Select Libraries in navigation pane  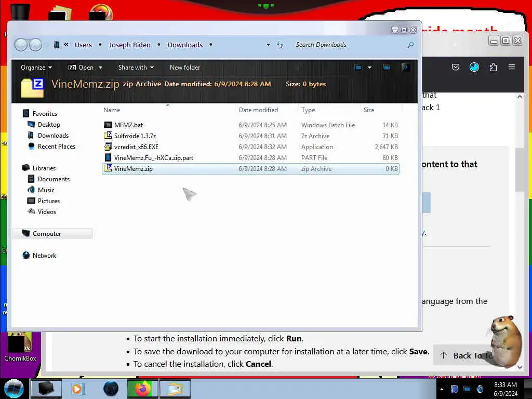pos(44,168)
